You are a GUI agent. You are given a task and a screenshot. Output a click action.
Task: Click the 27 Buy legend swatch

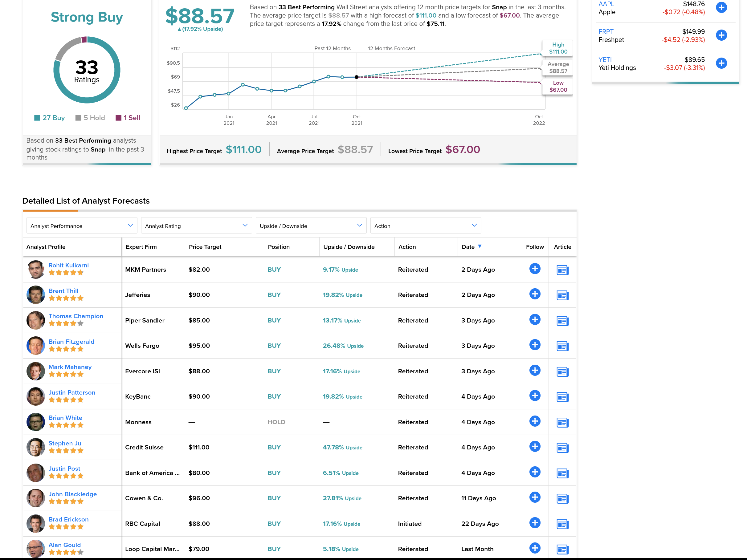pos(37,118)
